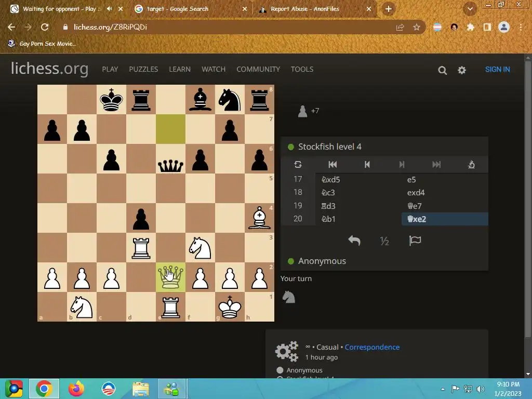Select move 20 Nb1 in move list
532x399 pixels.
tap(358, 219)
